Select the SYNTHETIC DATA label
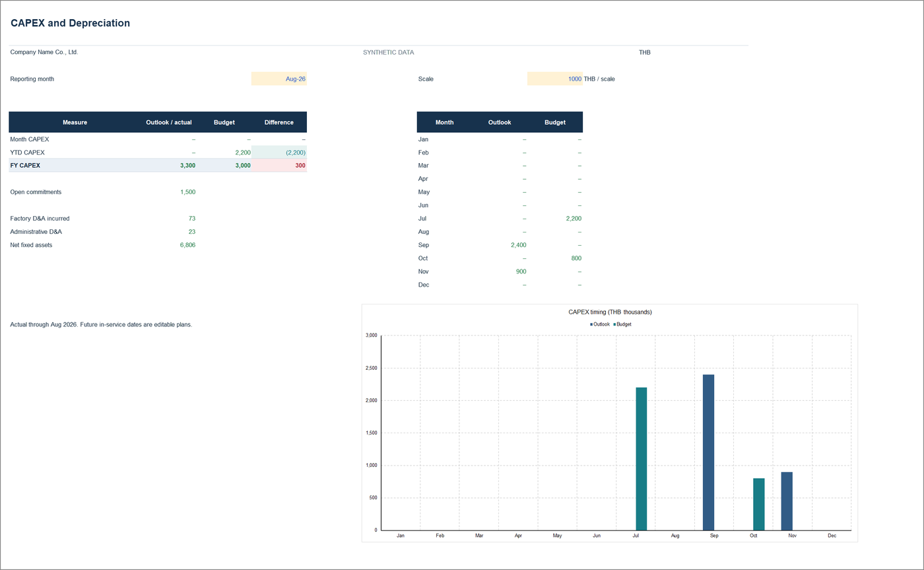This screenshot has height=570, width=924. [x=389, y=52]
